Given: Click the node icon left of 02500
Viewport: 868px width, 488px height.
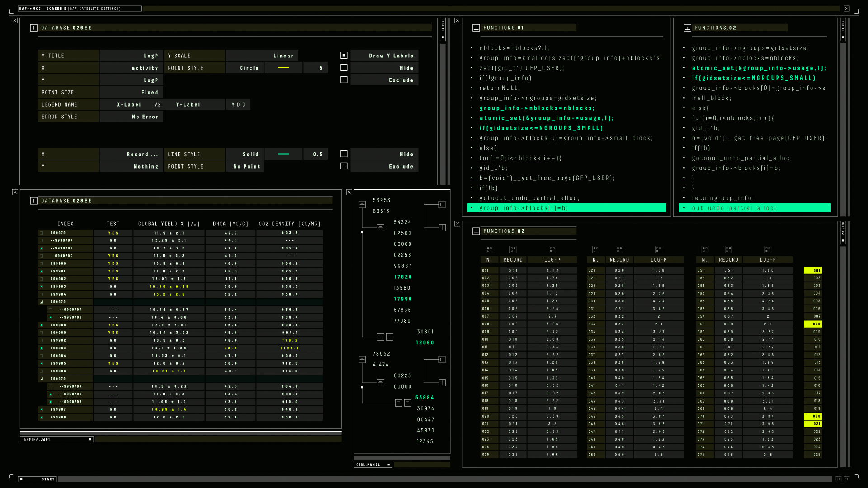Looking at the screenshot, I should coord(381,228).
